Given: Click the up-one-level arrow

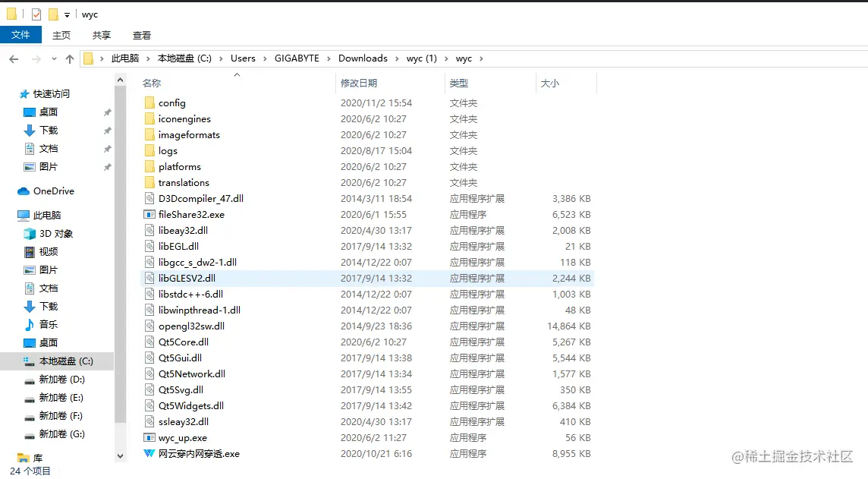Looking at the screenshot, I should (70, 58).
